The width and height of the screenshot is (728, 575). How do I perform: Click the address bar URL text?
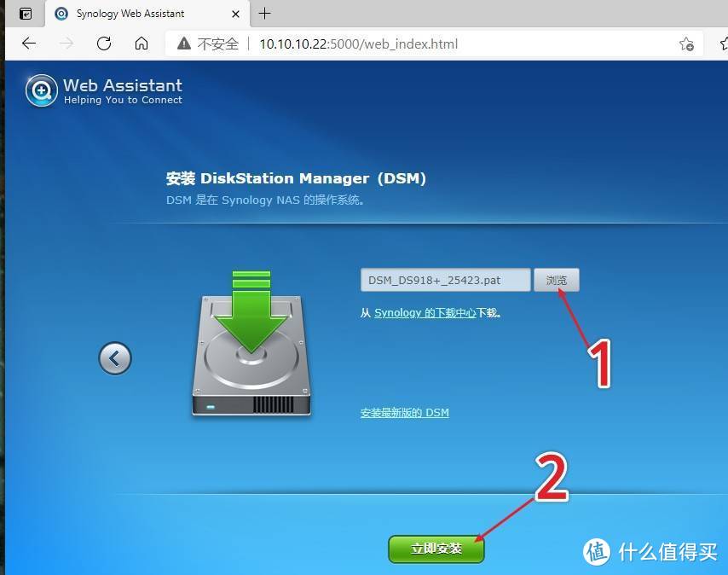tap(358, 44)
